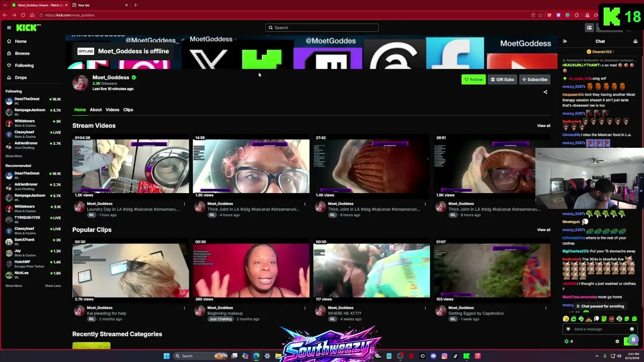
Task: Play the WHERE HE AT??? clip
Action: coord(372,270)
